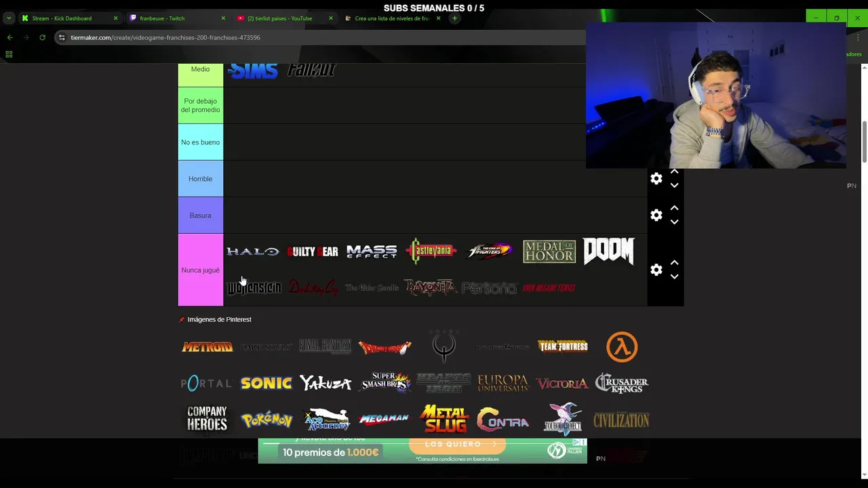Select The Sims logo in Medio tier

253,70
